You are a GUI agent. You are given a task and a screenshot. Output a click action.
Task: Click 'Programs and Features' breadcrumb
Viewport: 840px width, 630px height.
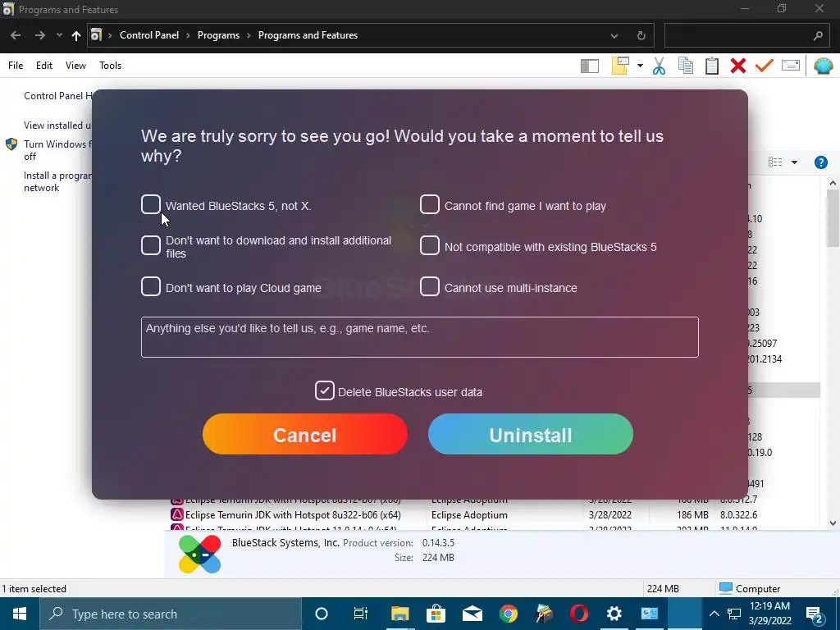(308, 35)
